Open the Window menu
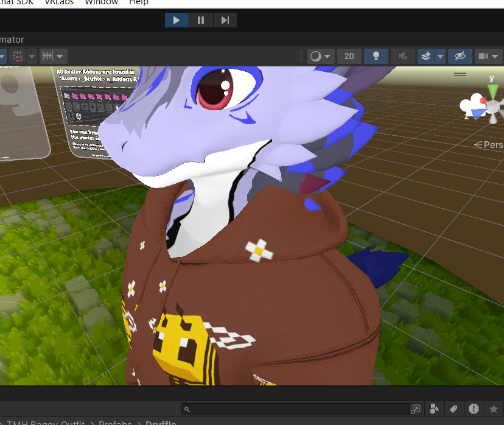Viewport: 504px width, 425px height. [x=101, y=2]
